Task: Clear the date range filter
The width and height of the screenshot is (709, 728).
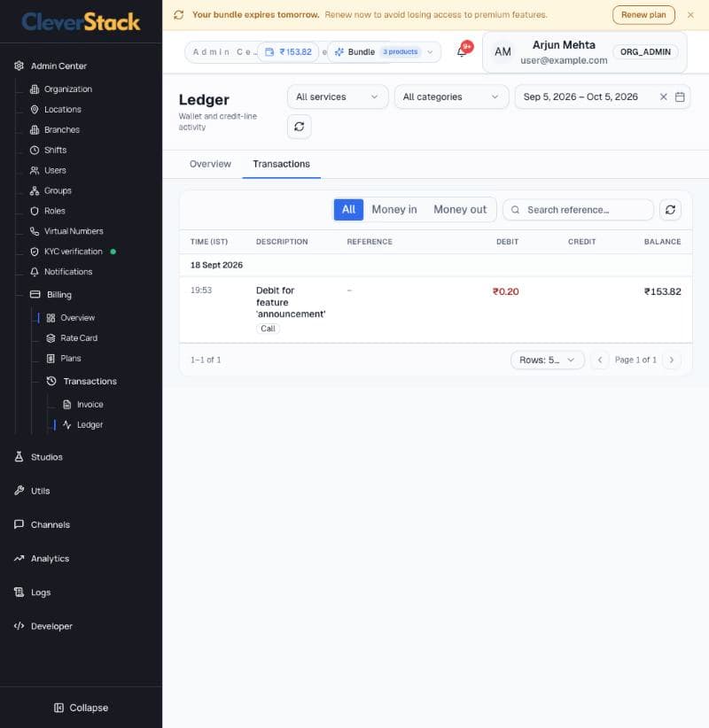Action: 664,97
